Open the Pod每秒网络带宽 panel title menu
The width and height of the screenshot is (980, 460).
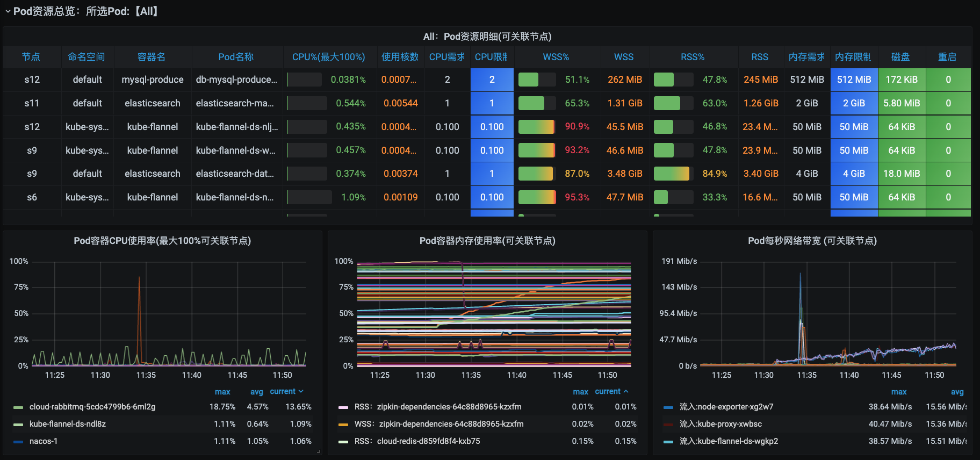[812, 241]
